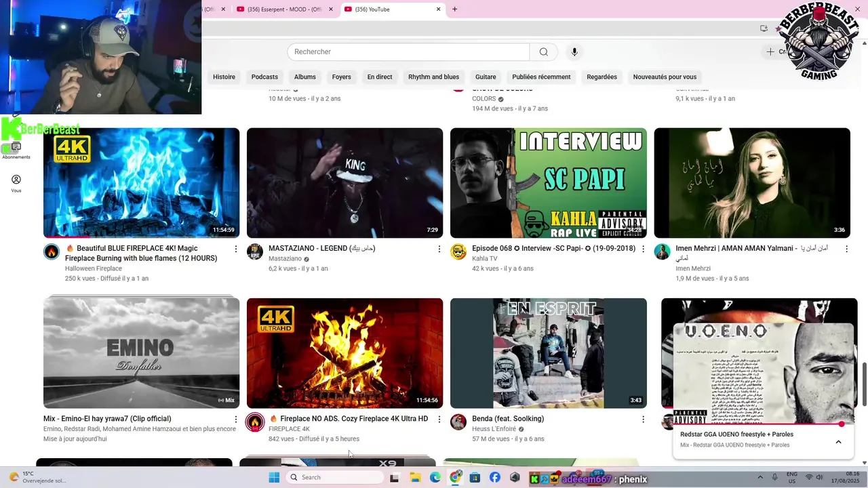This screenshot has width=868, height=488.
Task: Select the Regardées filter chip
Action: 601,77
